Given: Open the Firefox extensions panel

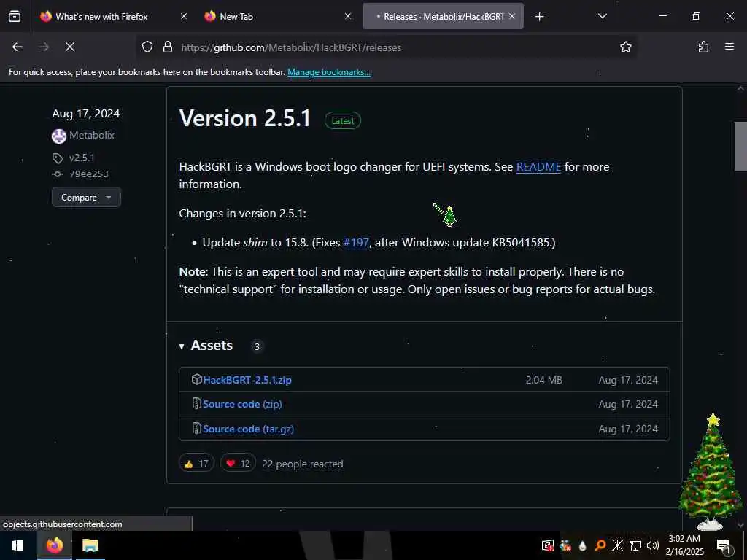Looking at the screenshot, I should coord(703,47).
